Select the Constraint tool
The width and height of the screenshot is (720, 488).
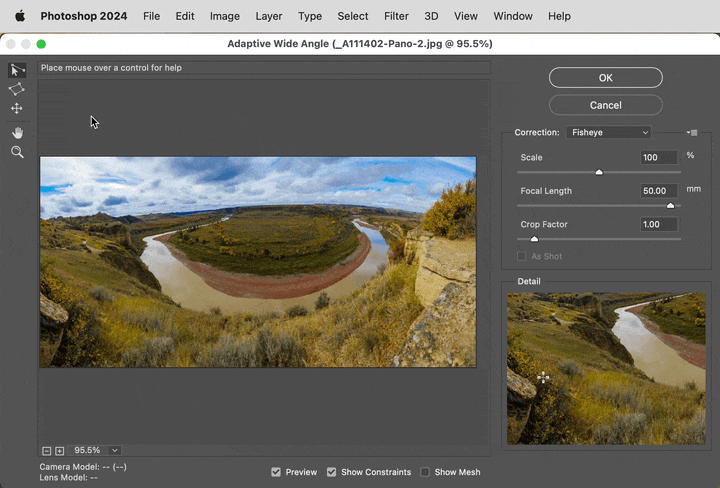(17, 70)
